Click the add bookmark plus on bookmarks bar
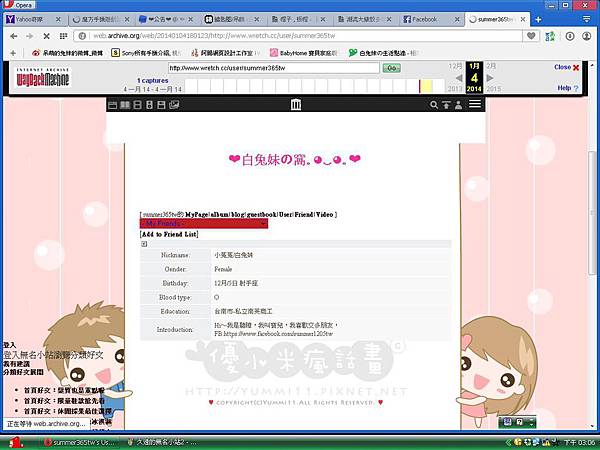600x450 pixels. (13, 53)
